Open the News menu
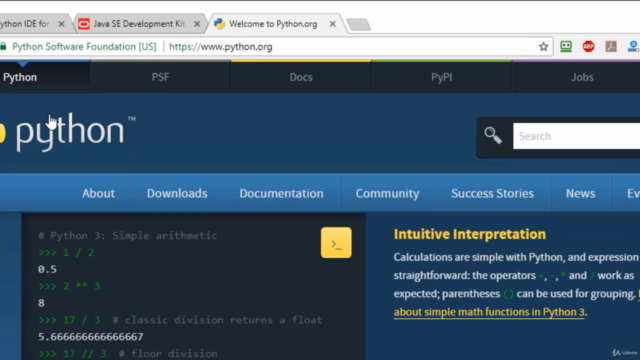This screenshot has width=640, height=360. tap(580, 193)
